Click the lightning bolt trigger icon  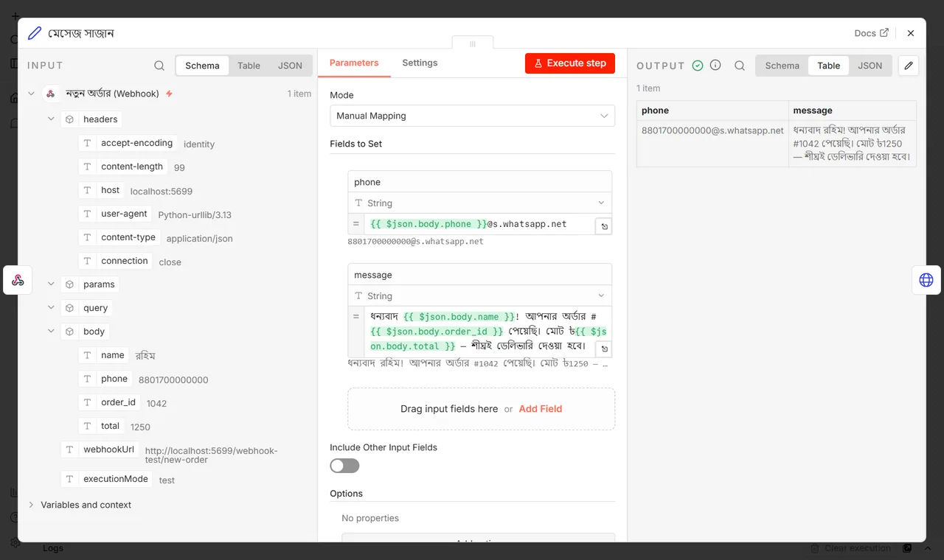[170, 94]
